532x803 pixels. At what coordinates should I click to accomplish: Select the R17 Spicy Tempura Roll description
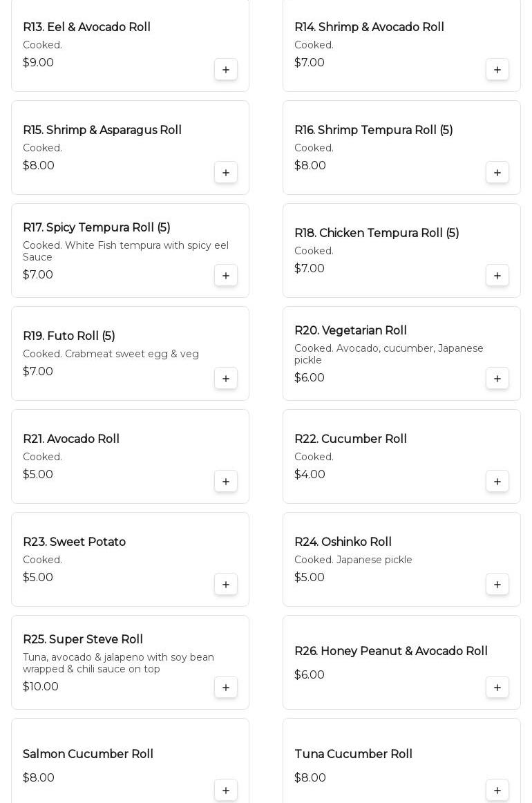125,252
